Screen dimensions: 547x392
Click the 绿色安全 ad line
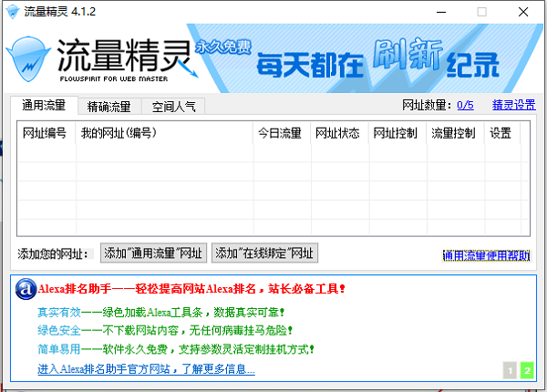point(165,330)
